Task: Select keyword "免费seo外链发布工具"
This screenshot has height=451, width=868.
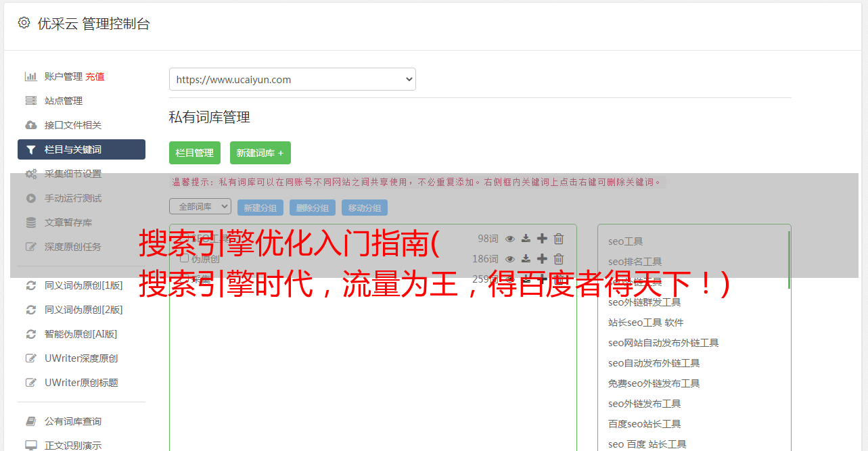Action: [654, 383]
